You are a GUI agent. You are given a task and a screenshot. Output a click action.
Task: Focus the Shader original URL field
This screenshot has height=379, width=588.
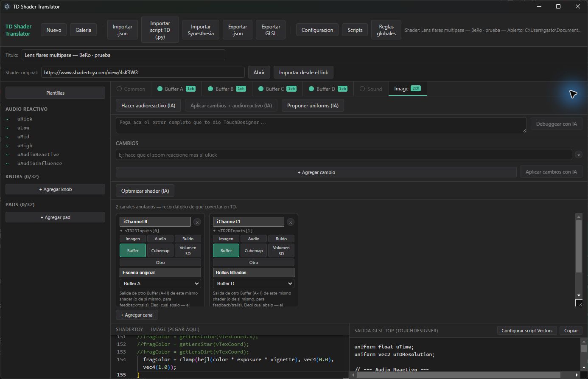pyautogui.click(x=143, y=73)
